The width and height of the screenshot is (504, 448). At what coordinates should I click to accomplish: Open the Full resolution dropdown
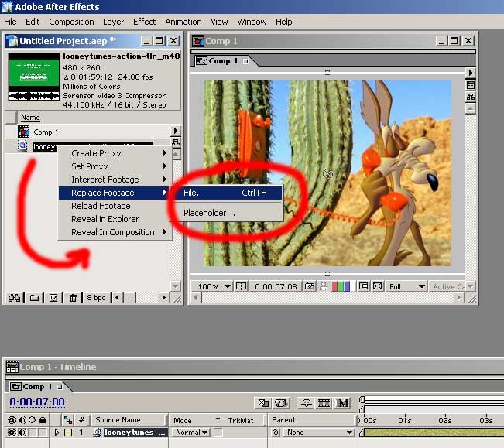pyautogui.click(x=407, y=286)
